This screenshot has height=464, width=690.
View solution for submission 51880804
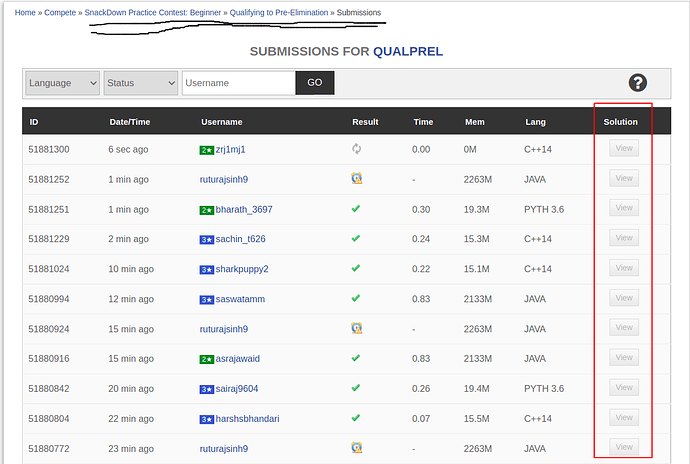pyautogui.click(x=624, y=417)
